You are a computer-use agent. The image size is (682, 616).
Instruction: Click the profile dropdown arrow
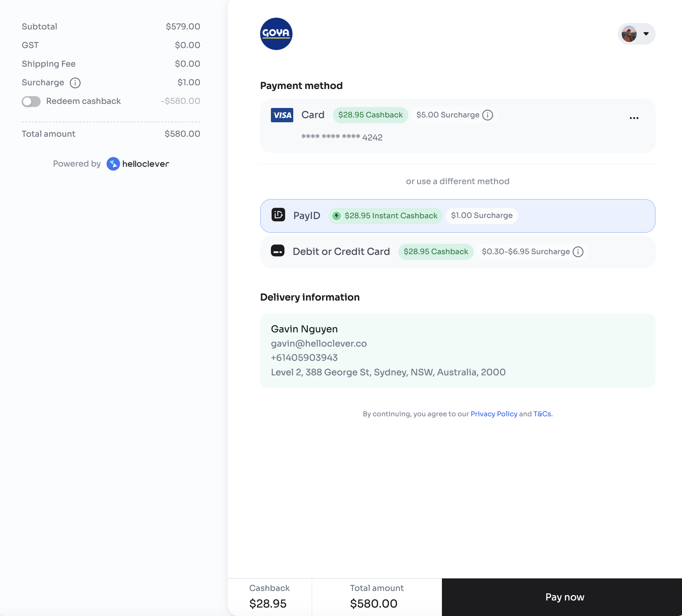click(x=646, y=34)
